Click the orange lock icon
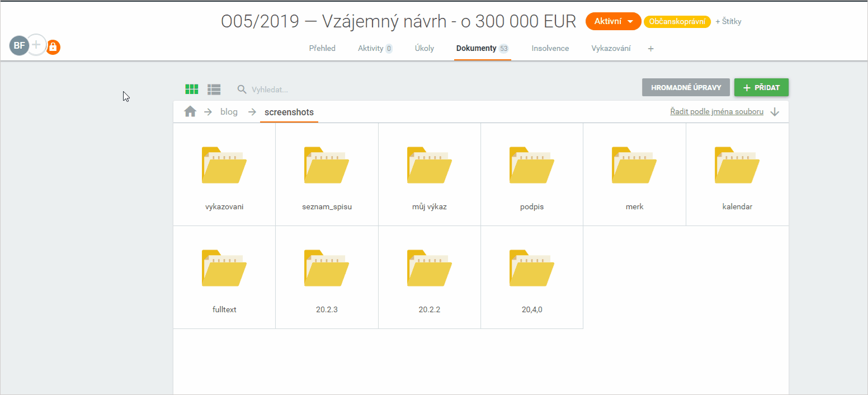 (53, 47)
